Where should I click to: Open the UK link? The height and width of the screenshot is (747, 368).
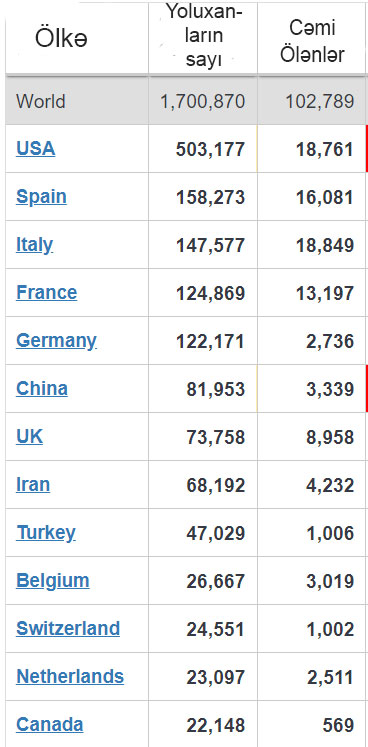point(29,436)
